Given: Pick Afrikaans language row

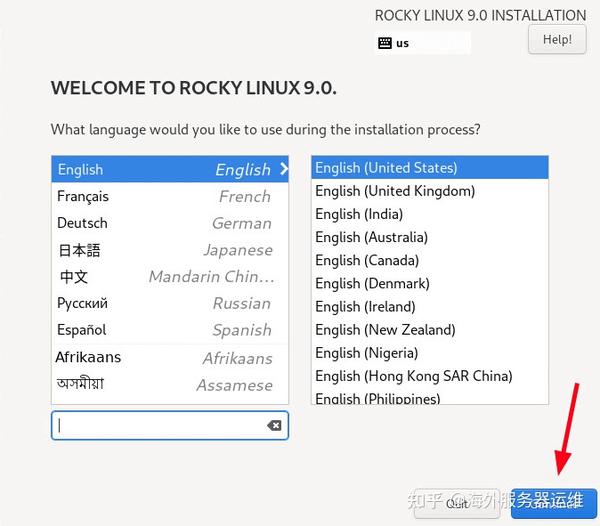Looking at the screenshot, I should 170,357.
